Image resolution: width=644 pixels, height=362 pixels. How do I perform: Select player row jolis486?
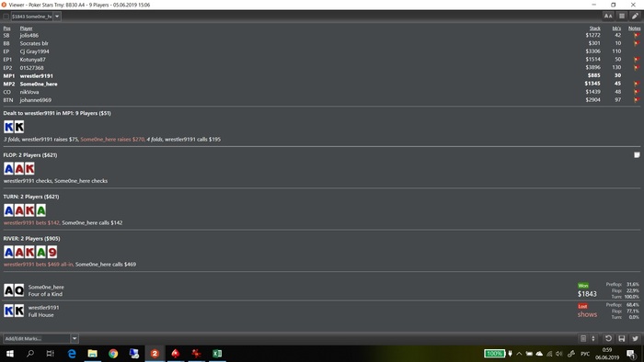(x=322, y=35)
